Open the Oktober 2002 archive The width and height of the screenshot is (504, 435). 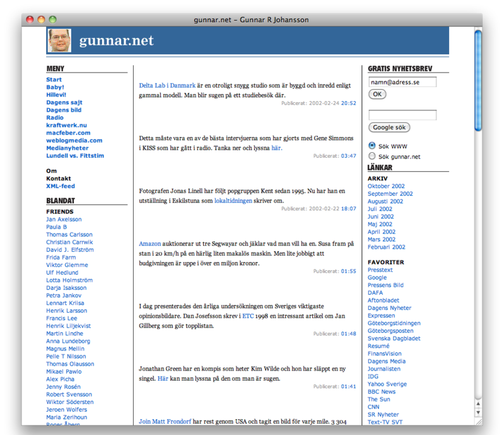(386, 186)
